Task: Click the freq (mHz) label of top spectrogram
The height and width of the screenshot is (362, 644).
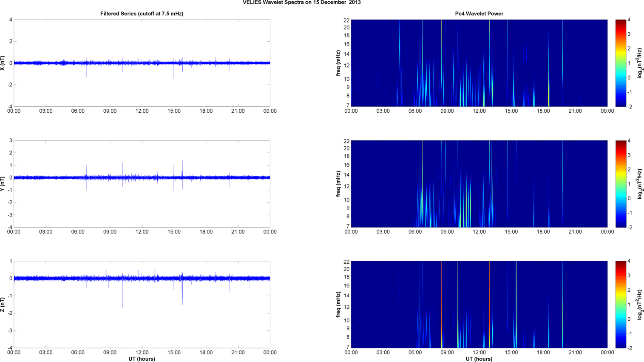Action: pyautogui.click(x=338, y=63)
